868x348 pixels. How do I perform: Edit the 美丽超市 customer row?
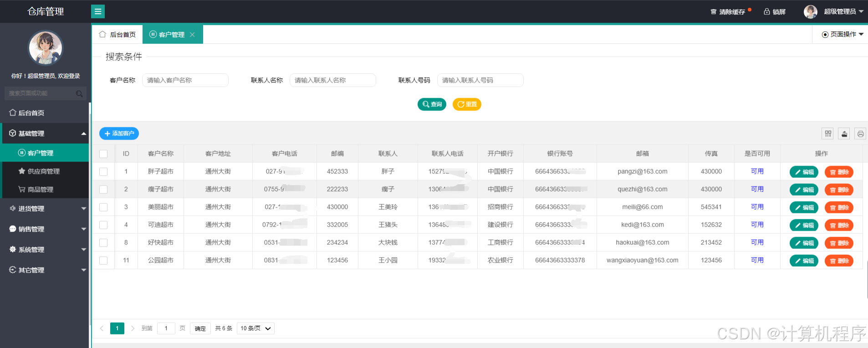click(x=804, y=207)
